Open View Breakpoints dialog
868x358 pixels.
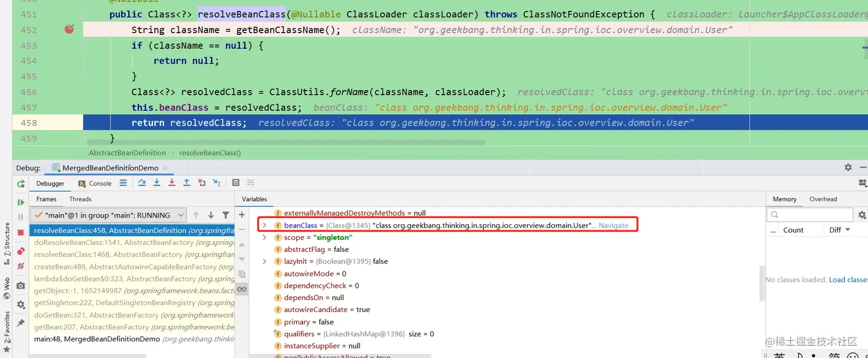coord(21,251)
